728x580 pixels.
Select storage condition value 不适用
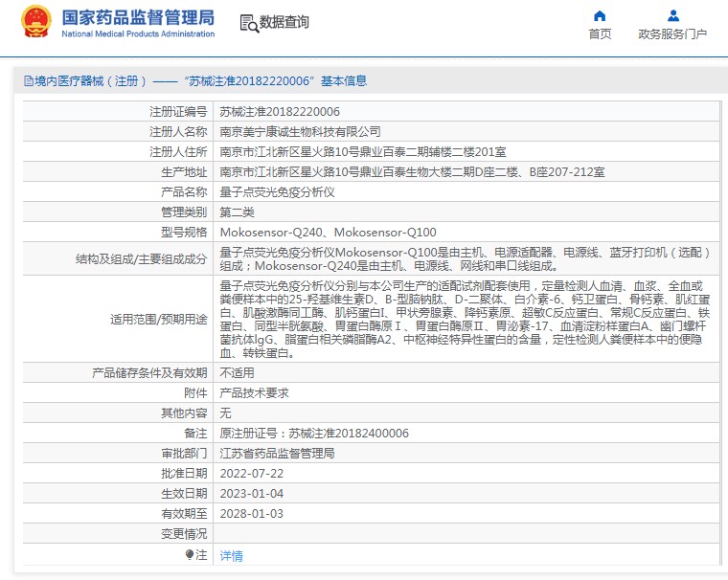(x=237, y=372)
